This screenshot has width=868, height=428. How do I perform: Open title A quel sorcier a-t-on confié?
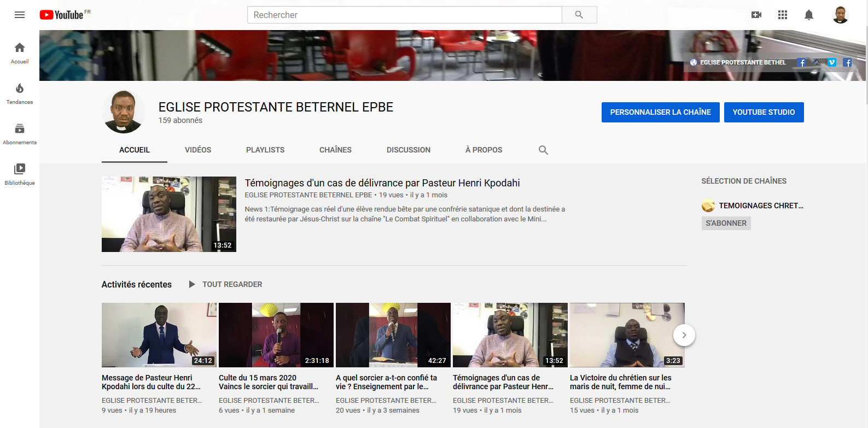(x=387, y=382)
